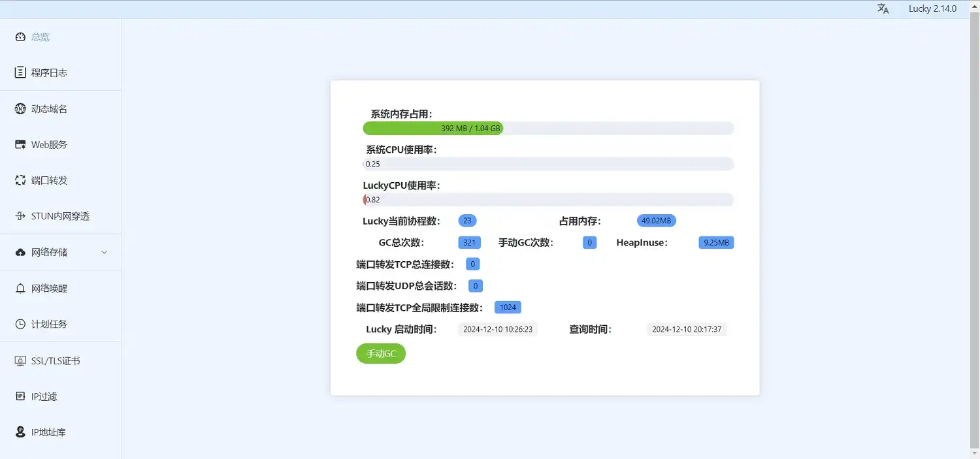This screenshot has width=980, height=459.
Task: Click the browser window icon beside Web服务
Action: click(20, 144)
